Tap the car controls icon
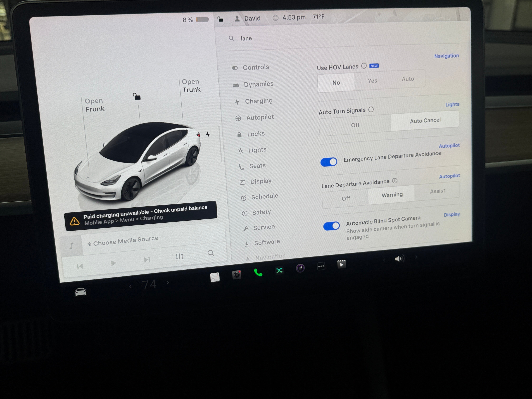 [81, 292]
